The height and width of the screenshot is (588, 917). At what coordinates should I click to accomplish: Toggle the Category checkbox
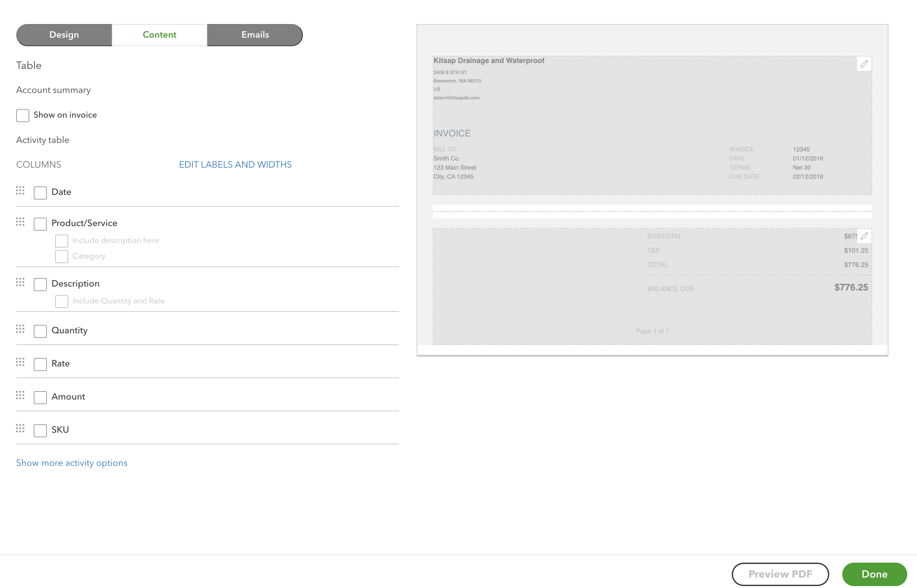pos(61,256)
